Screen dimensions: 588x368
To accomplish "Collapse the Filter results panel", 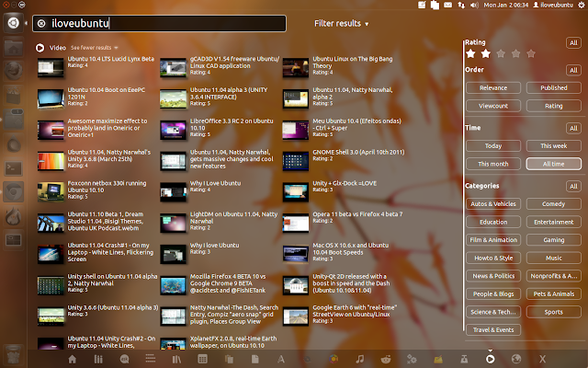I will pos(341,24).
